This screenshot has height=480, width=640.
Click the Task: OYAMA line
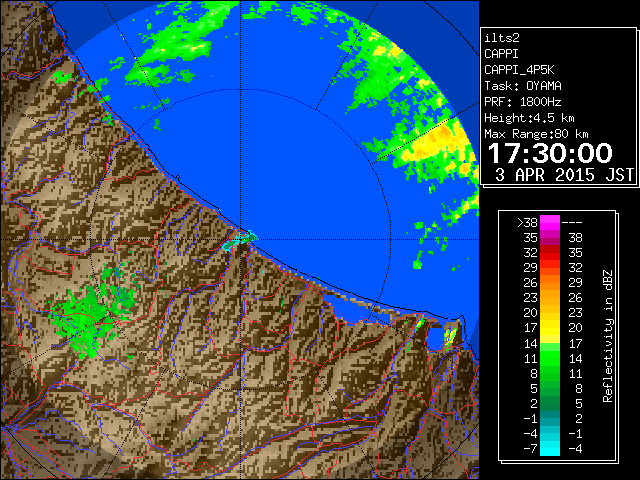point(523,86)
